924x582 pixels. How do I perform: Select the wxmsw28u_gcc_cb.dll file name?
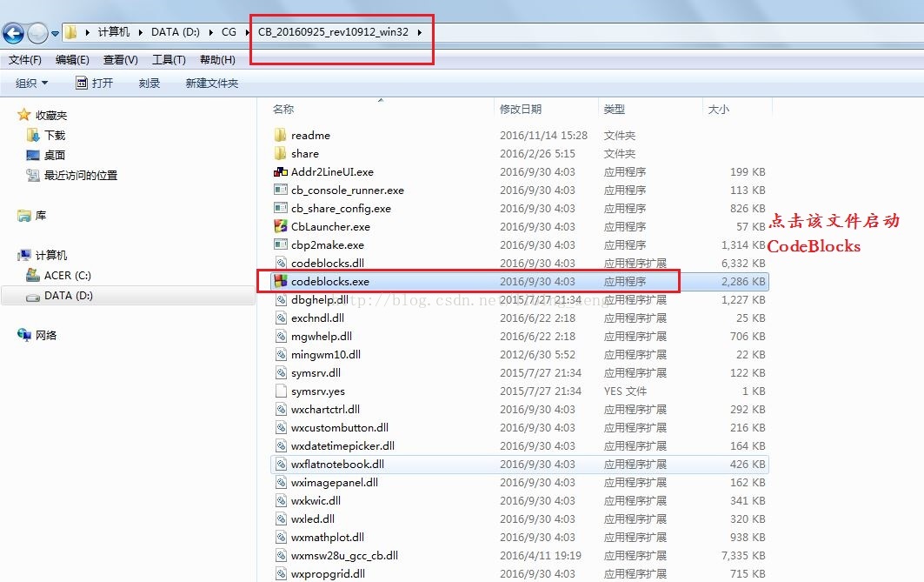point(345,555)
